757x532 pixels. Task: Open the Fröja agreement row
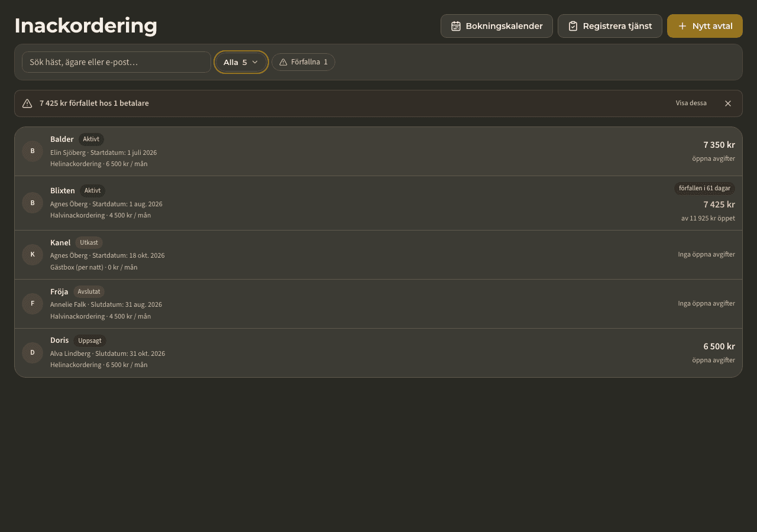pyautogui.click(x=378, y=304)
